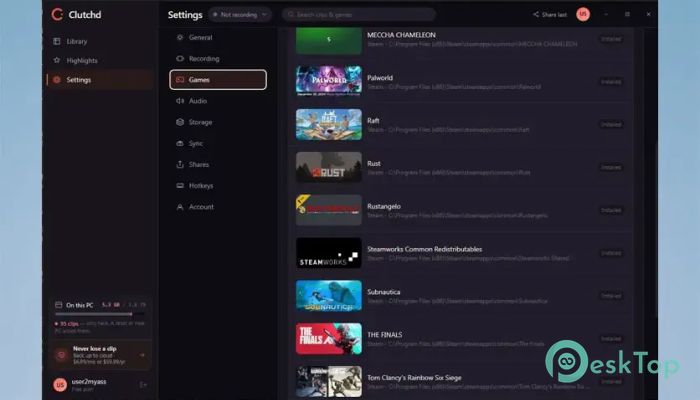700x400 pixels.
Task: Click the Recording camera icon
Action: pyautogui.click(x=180, y=58)
